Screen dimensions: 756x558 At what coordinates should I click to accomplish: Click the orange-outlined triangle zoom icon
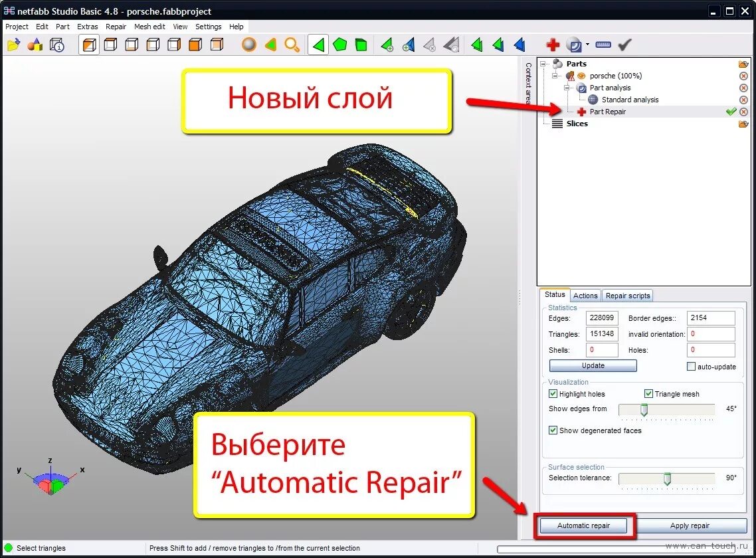point(270,45)
